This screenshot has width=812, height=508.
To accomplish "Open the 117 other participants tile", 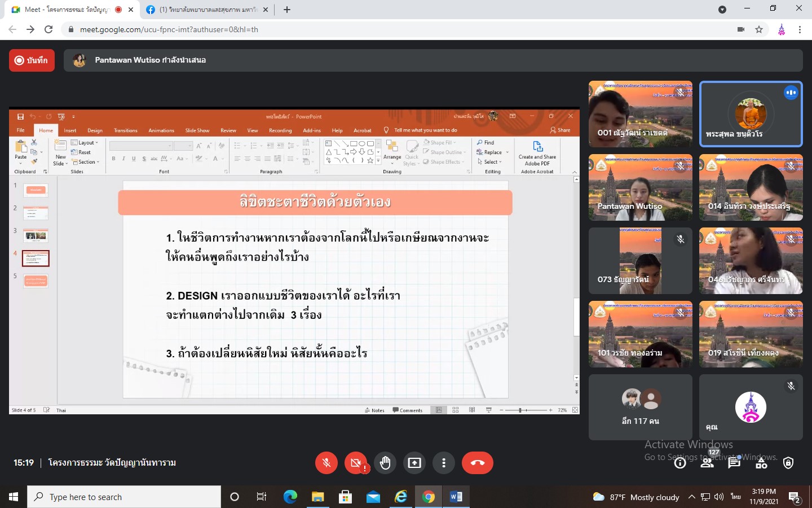I will click(640, 407).
